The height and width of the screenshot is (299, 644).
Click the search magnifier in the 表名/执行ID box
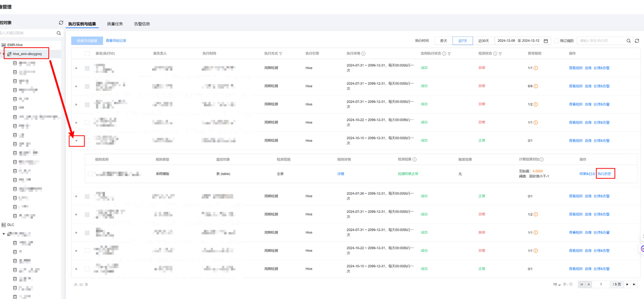[x=628, y=41]
